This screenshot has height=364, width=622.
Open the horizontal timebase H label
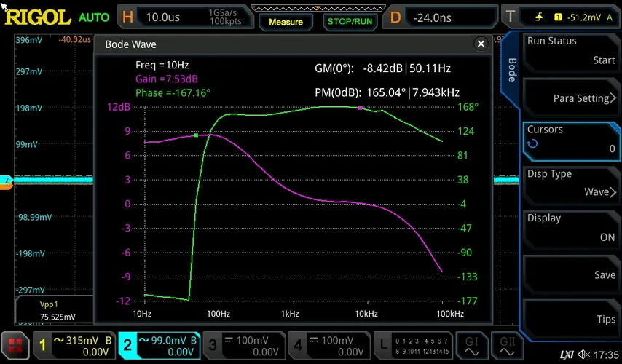pyautogui.click(x=127, y=17)
